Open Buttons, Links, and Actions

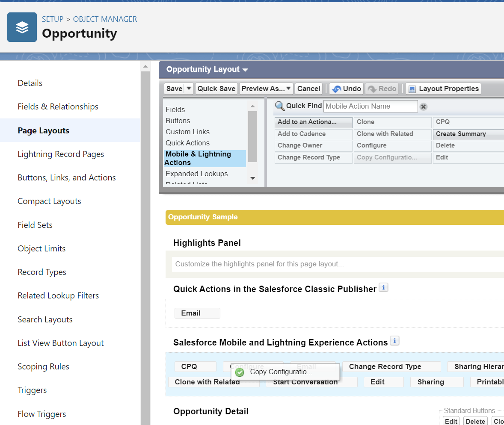(x=67, y=177)
